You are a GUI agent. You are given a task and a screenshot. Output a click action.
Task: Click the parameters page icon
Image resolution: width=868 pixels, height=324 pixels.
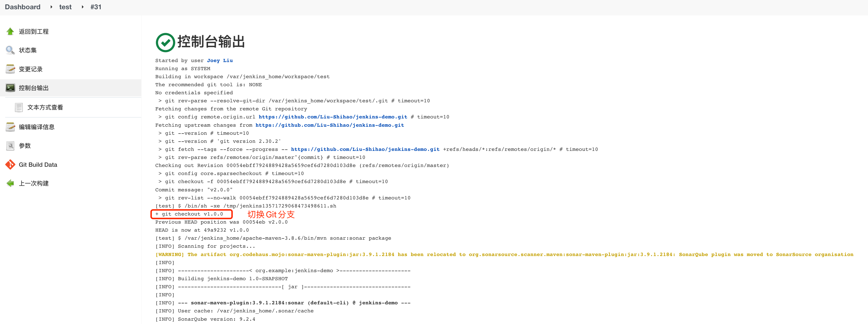(10, 145)
